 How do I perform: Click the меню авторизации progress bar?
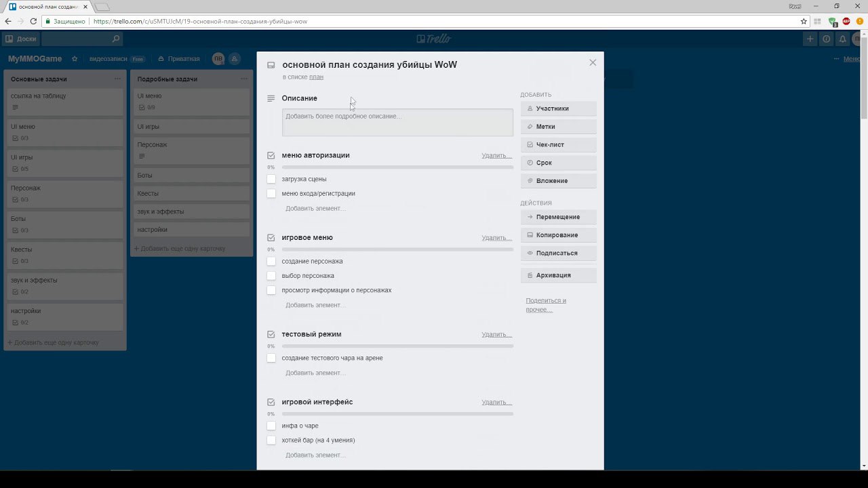[397, 167]
